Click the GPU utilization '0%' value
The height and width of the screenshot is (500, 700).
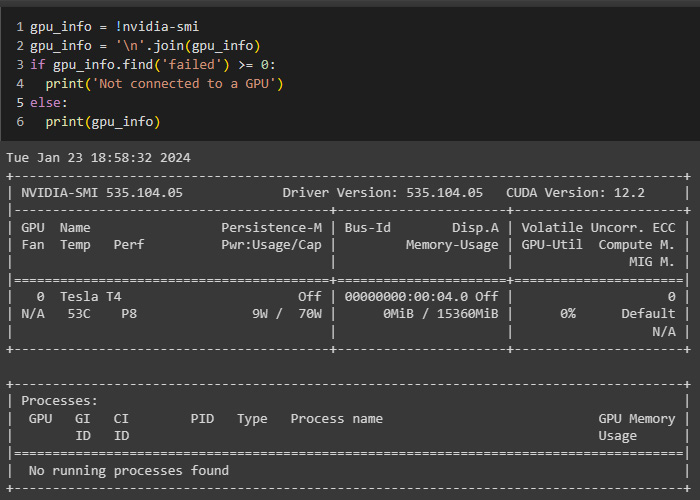coord(568,314)
